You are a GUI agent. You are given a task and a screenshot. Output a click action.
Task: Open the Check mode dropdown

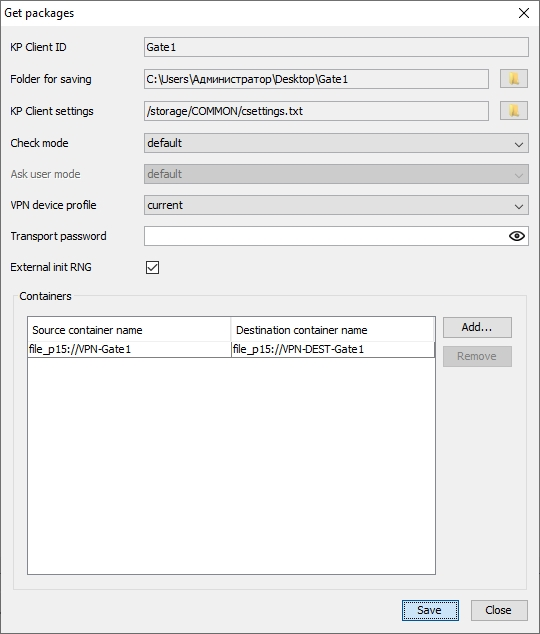pos(336,143)
